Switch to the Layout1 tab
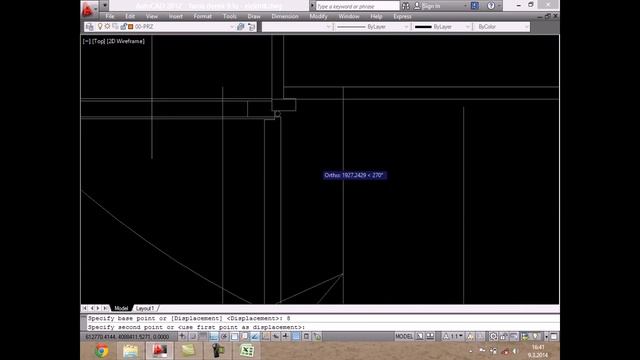The height and width of the screenshot is (360, 640). [145, 308]
